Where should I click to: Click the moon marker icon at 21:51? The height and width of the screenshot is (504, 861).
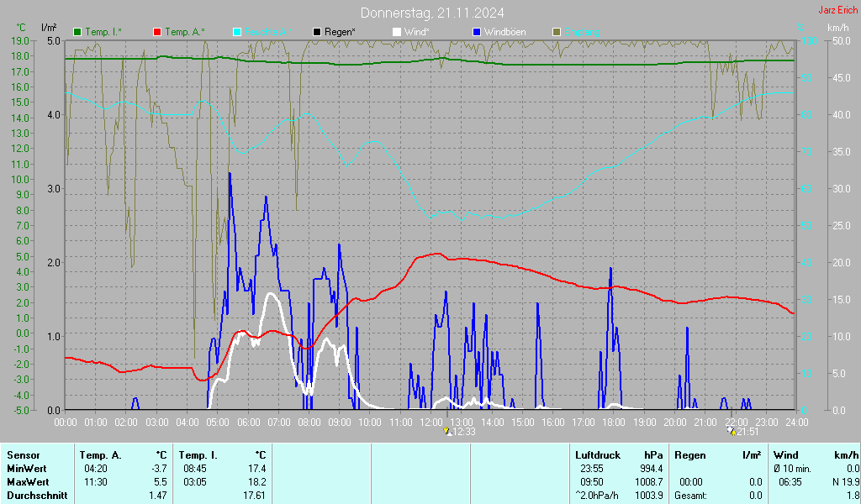tap(731, 431)
